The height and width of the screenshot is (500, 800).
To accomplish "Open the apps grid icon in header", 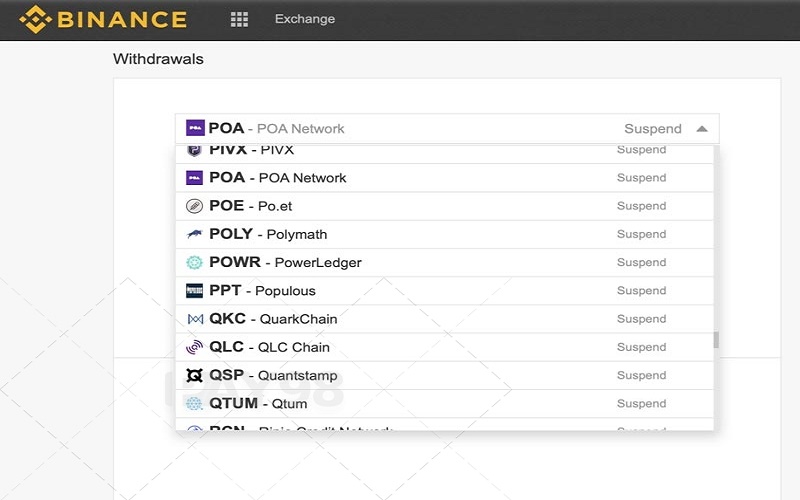I will 239,19.
